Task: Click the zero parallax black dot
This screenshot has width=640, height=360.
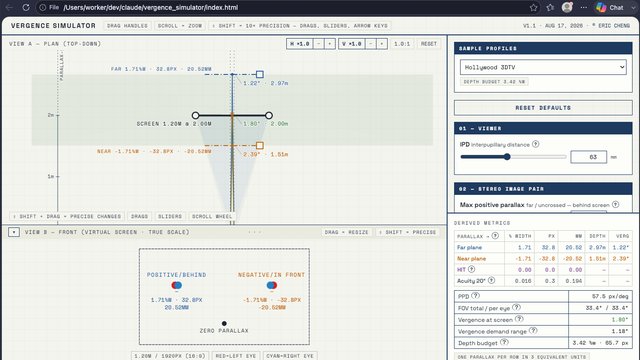Action: [x=224, y=323]
